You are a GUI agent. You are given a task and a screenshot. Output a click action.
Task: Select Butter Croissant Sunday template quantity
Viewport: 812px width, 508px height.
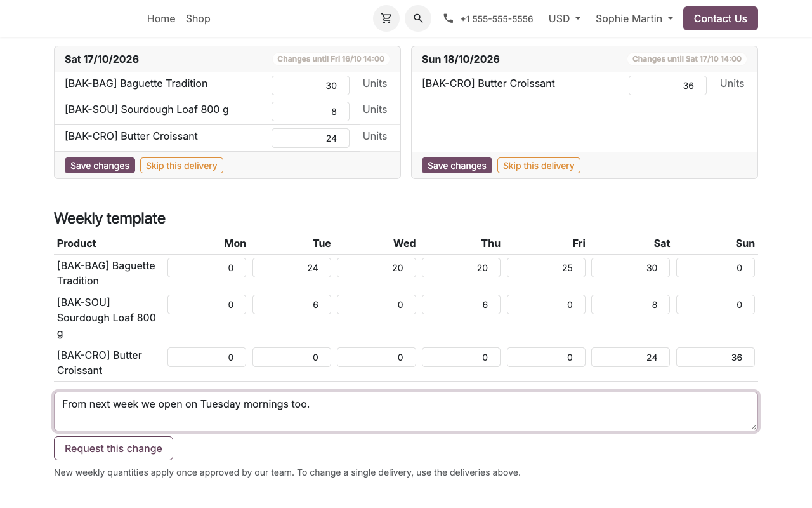point(716,358)
